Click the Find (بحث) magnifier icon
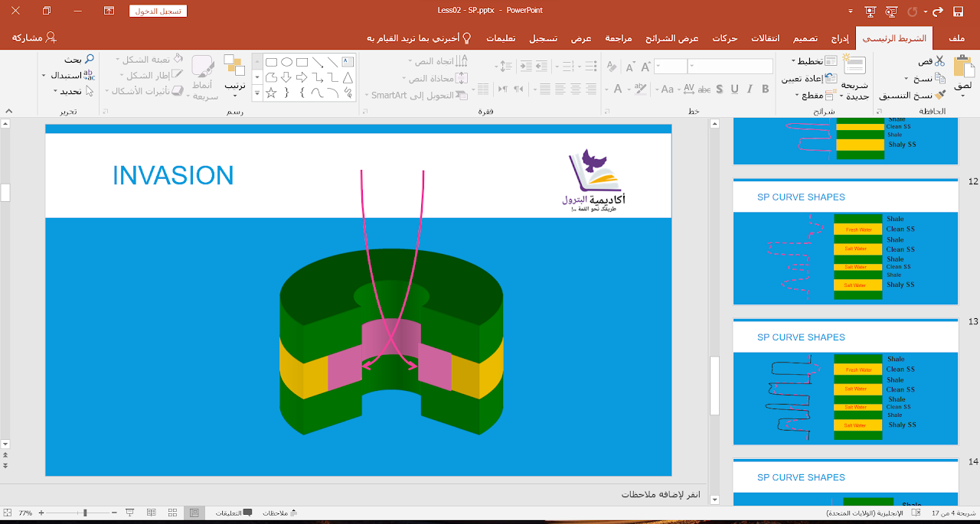Image resolution: width=980 pixels, height=524 pixels. pos(89,60)
